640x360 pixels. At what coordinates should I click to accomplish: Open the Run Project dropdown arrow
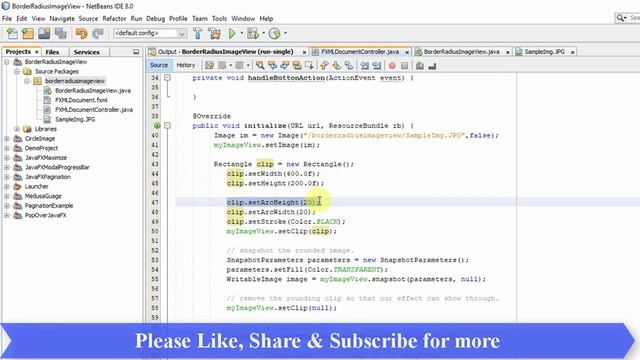242,33
